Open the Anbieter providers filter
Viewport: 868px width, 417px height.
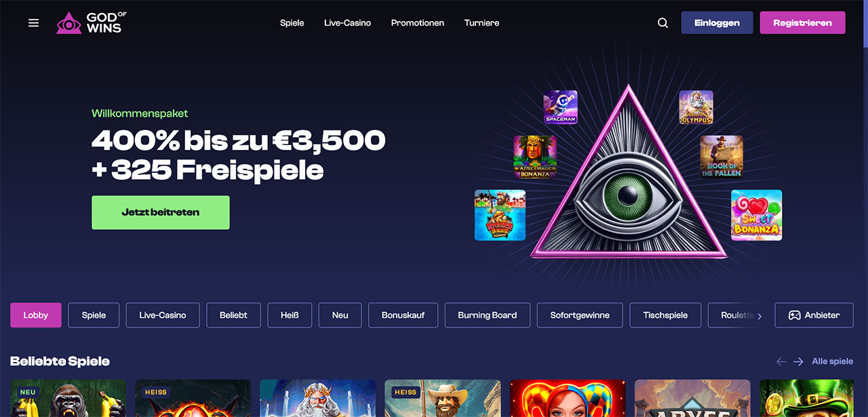point(814,315)
